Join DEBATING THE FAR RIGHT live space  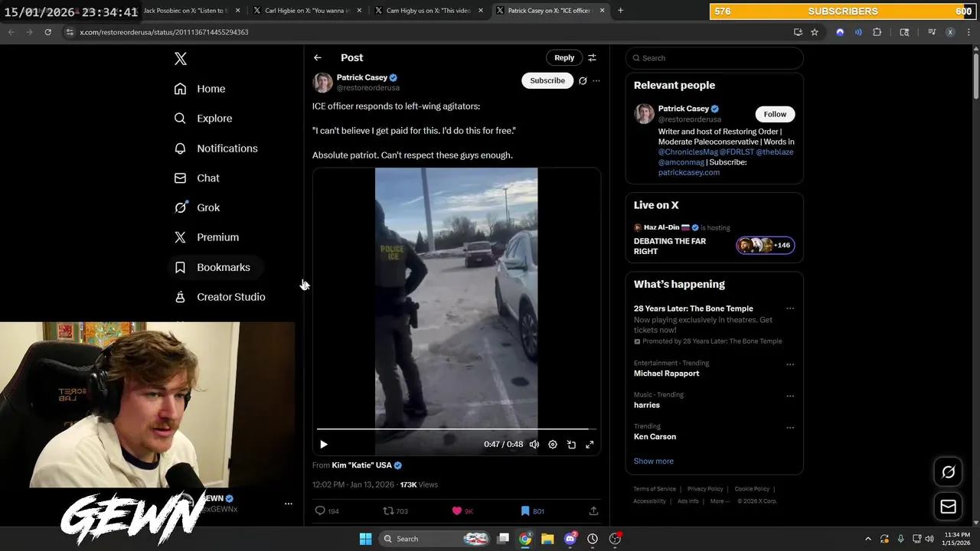670,246
